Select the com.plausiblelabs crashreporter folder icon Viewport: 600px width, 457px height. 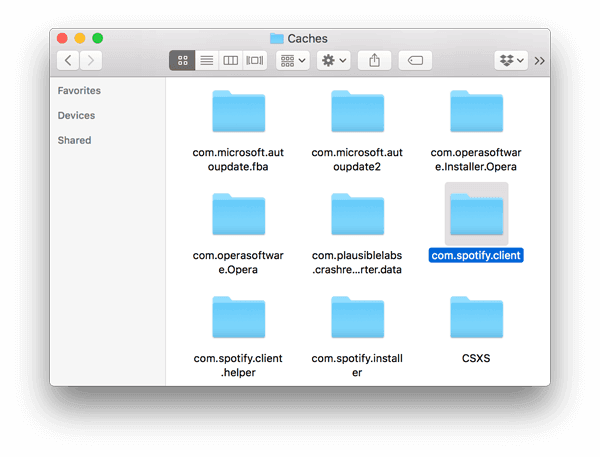click(357, 214)
